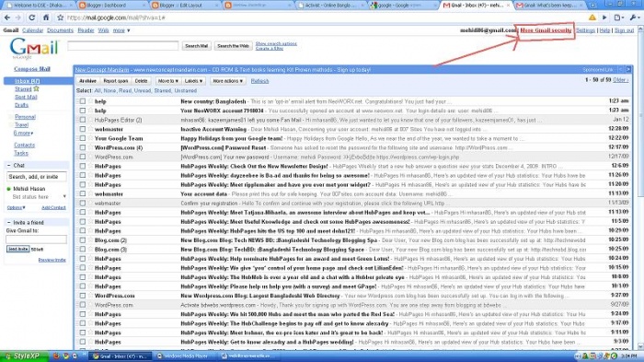This screenshot has height=362, width=644.
Task: Click the green chat status dot
Action: [x=8, y=189]
